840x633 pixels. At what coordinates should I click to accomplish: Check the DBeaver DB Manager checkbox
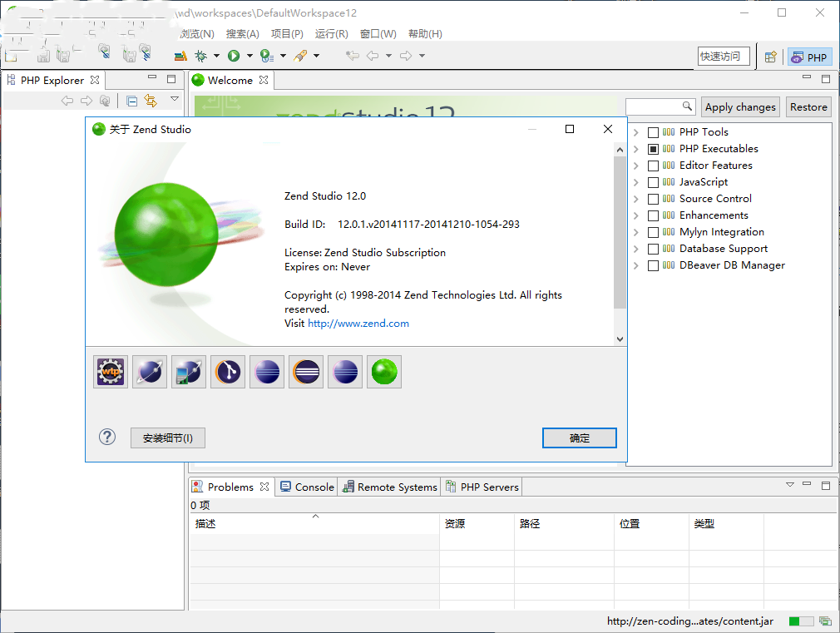coord(653,265)
